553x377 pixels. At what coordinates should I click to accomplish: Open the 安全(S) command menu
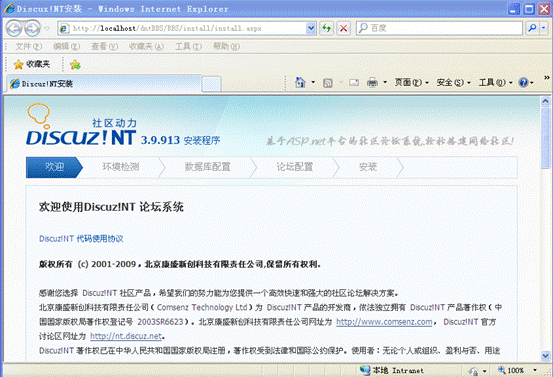(454, 83)
